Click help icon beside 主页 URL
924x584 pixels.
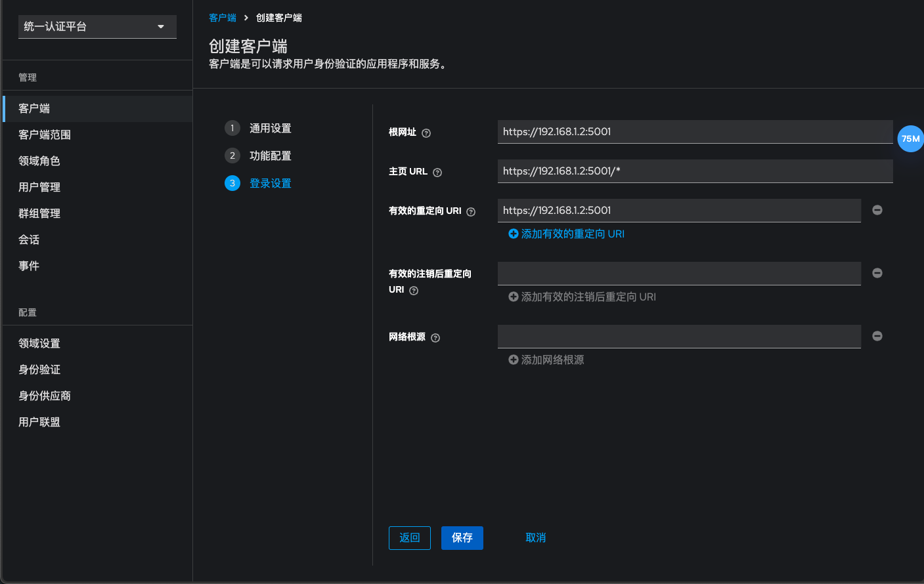pyautogui.click(x=437, y=173)
